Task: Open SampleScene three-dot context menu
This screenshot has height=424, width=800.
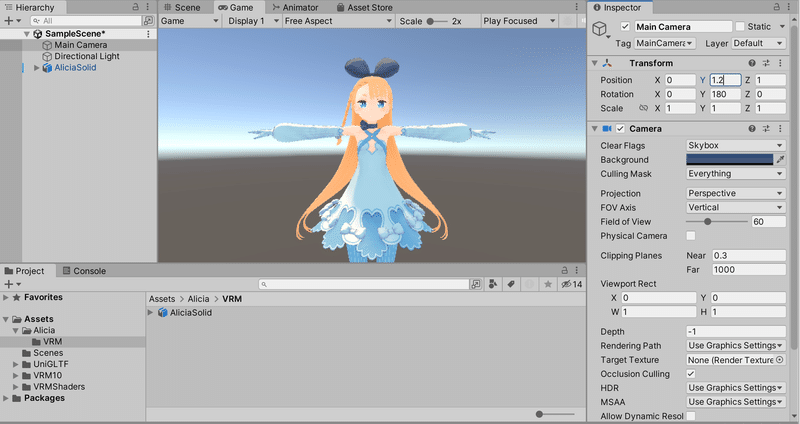Action: [x=148, y=34]
